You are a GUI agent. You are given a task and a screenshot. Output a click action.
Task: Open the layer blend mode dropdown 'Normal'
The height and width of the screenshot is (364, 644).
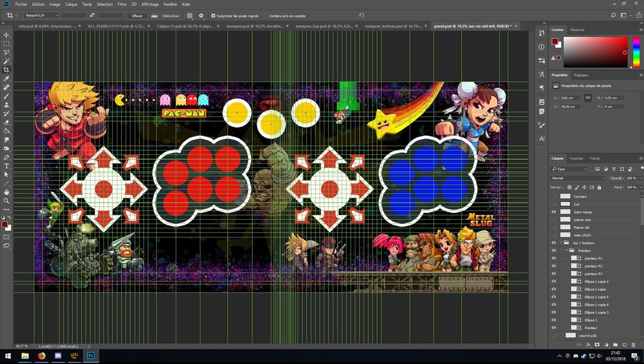(578, 178)
